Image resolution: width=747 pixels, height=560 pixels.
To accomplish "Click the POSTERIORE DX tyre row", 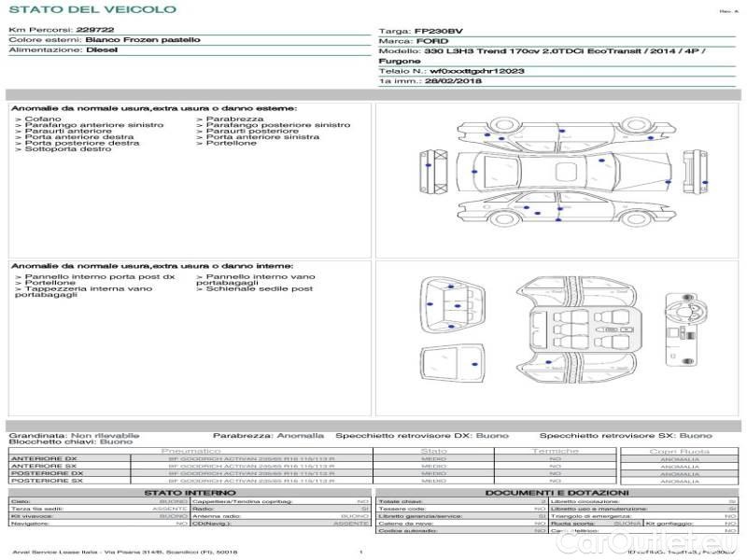I will click(312, 473).
